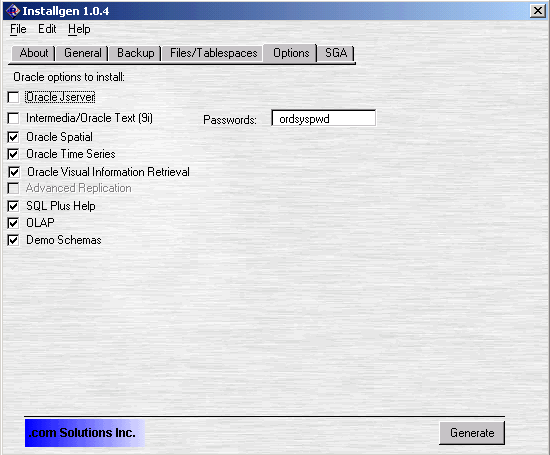Close the Installgen window
This screenshot has width=550, height=455.
(538, 11)
